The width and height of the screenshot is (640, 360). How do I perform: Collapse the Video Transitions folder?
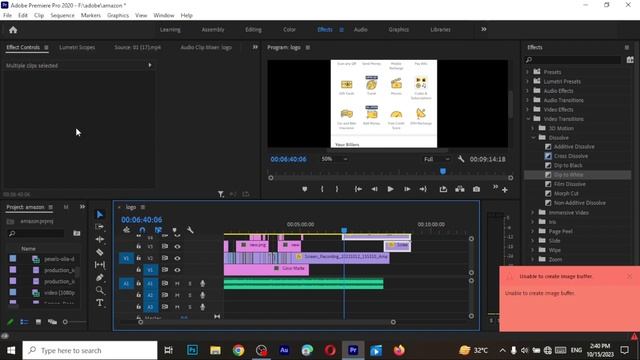[528, 119]
